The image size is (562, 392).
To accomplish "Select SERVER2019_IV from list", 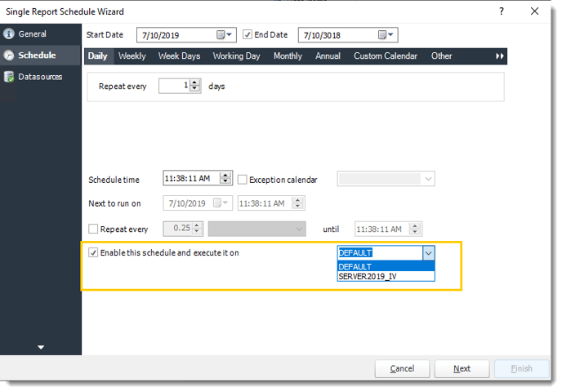I will [386, 276].
